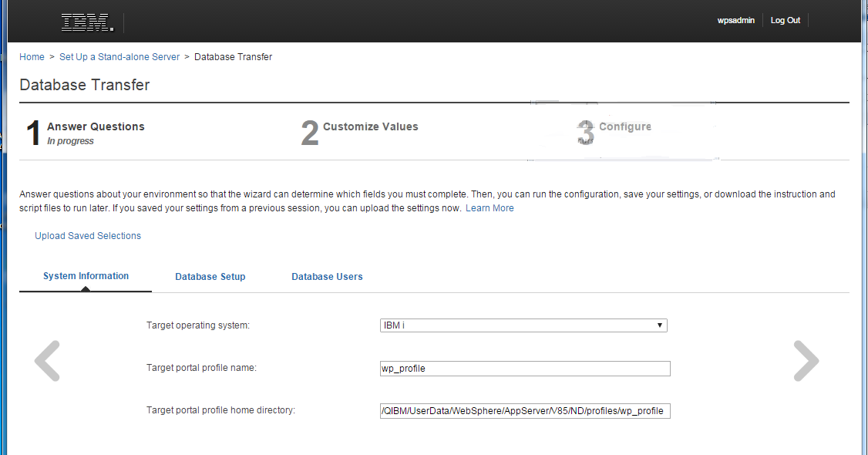Click the IBM logo in header
The height and width of the screenshot is (455, 868).
(87, 23)
